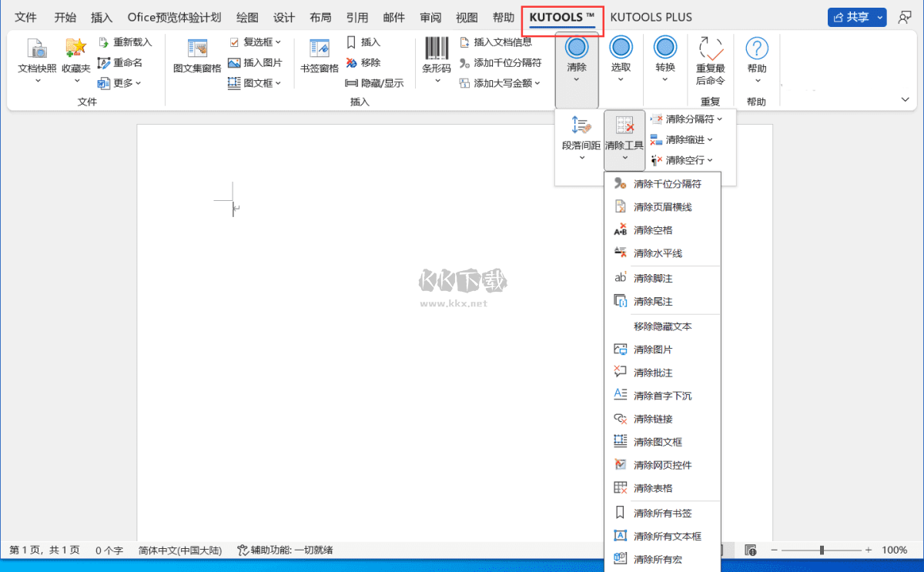This screenshot has width=924, height=572.
Task: Click the 图文集窗格 pane icon
Action: tap(197, 49)
